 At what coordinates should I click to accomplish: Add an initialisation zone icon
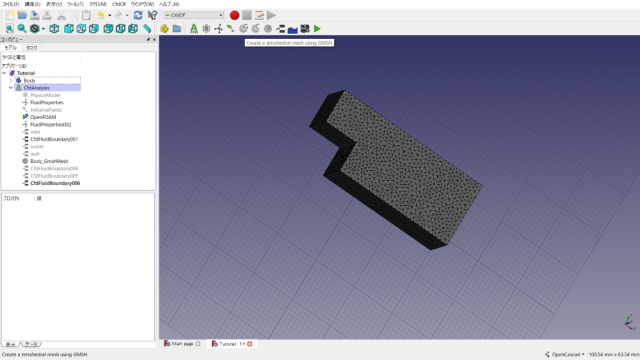click(305, 29)
